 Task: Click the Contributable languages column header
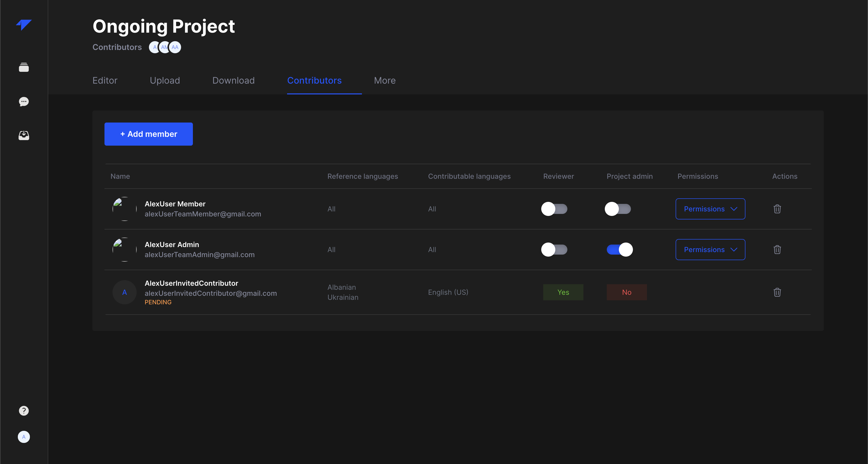click(x=469, y=176)
